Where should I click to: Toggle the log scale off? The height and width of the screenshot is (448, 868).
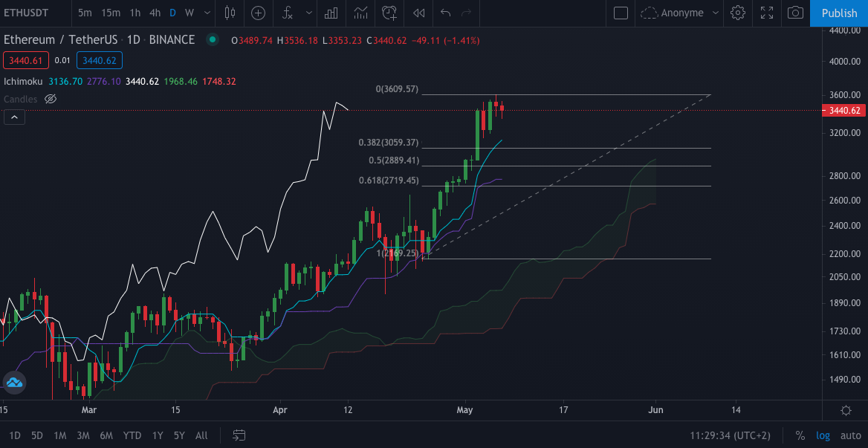(x=823, y=435)
